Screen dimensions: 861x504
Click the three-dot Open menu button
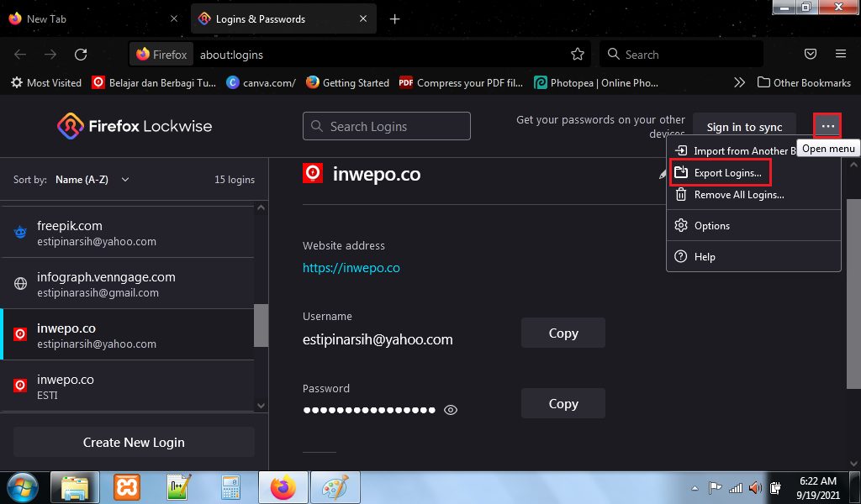[828, 127]
